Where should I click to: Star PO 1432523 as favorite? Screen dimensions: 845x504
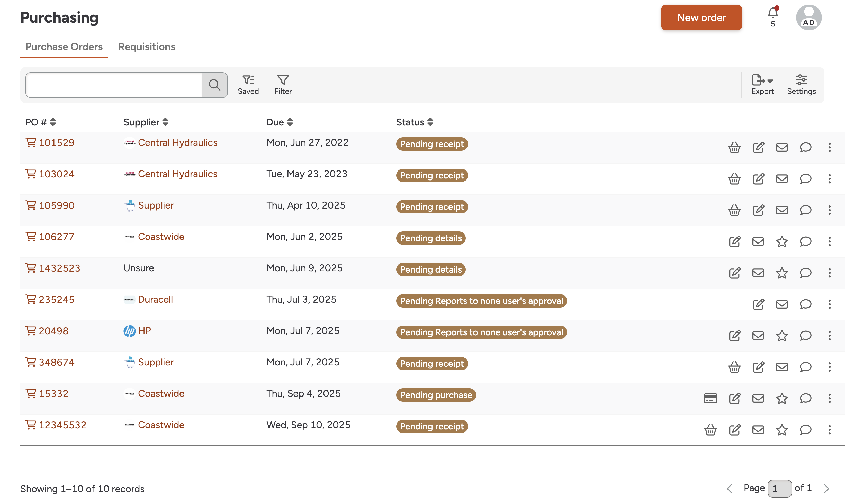coord(781,273)
